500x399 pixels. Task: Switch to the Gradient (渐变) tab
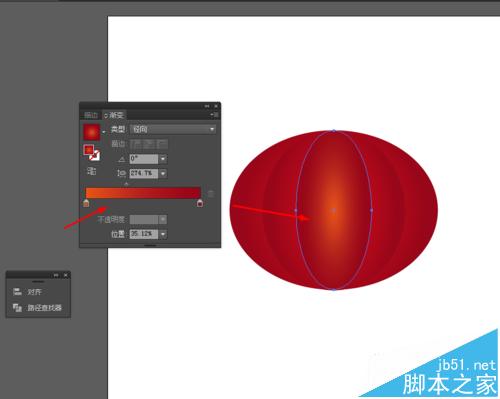click(x=114, y=115)
